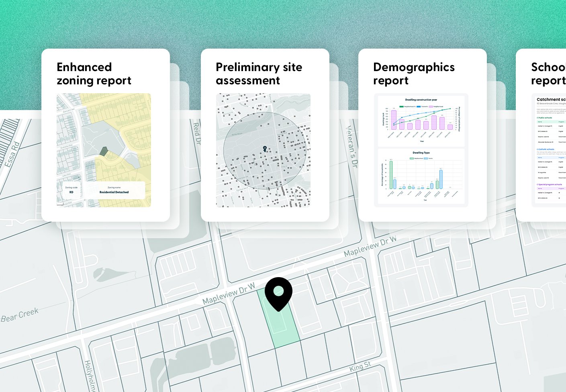566x392 pixels.
Task: Click the Dwelling Type bar chart
Action: [421, 176]
